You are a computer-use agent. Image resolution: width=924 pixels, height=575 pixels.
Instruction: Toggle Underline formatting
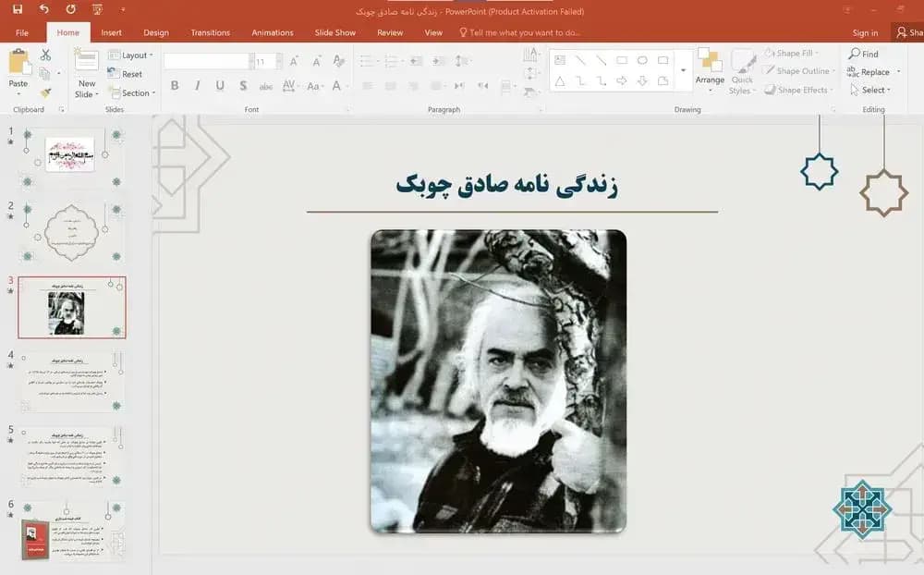point(220,86)
